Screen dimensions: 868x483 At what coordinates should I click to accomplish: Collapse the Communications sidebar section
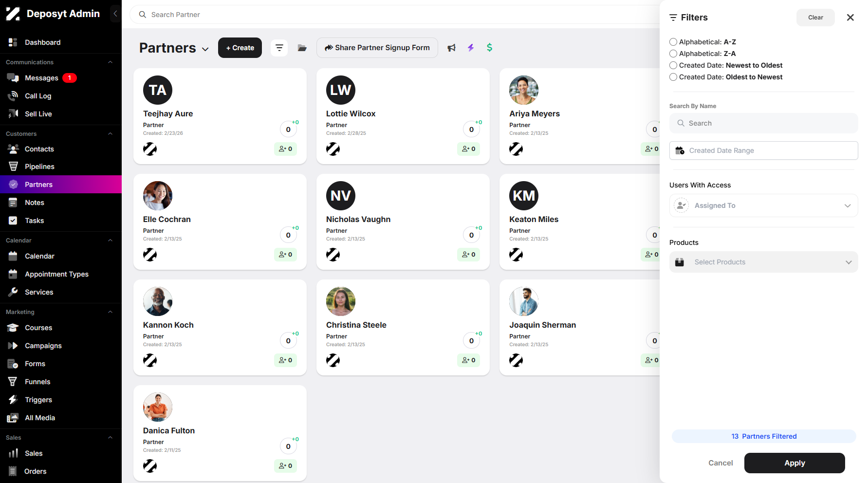point(110,62)
